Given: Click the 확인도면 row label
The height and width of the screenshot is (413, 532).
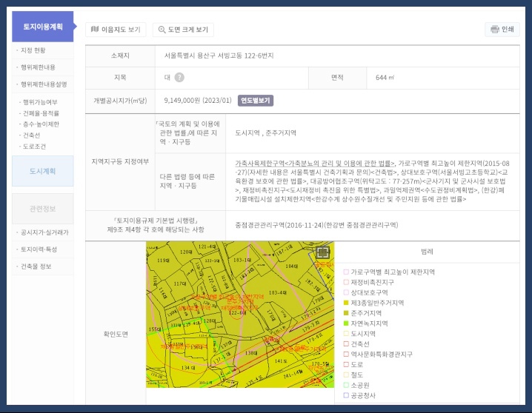Looking at the screenshot, I should click(x=116, y=334).
